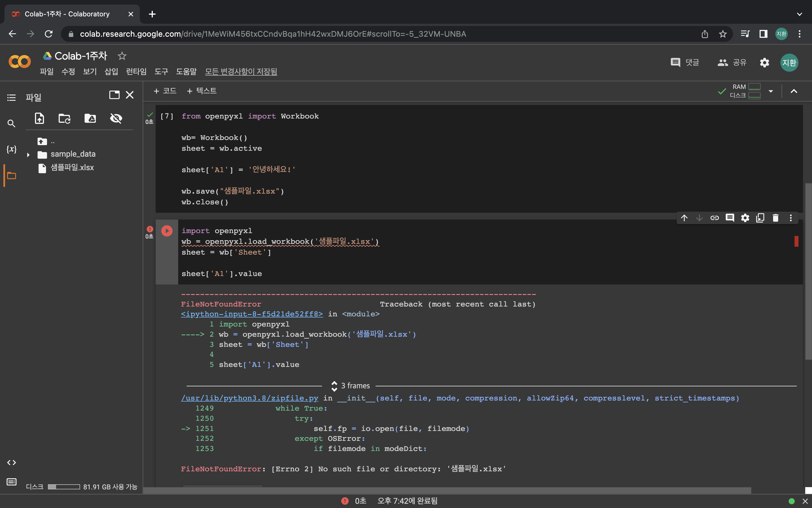
Task: Open code snippets panel icon
Action: pyautogui.click(x=11, y=463)
